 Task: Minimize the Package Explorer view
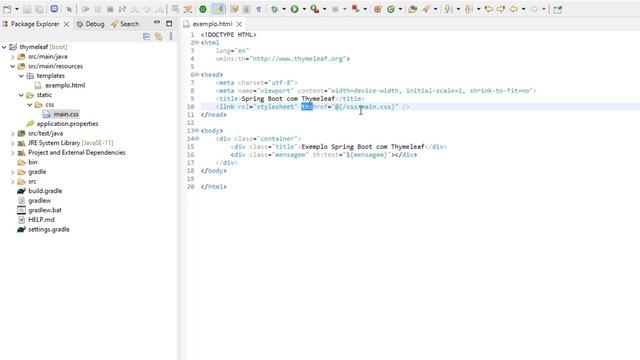click(157, 23)
